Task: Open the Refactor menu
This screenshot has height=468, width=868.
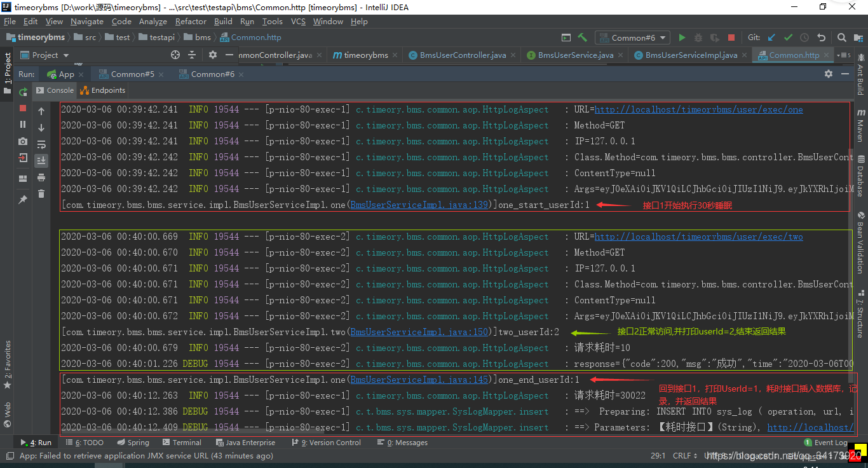Action: click(191, 21)
